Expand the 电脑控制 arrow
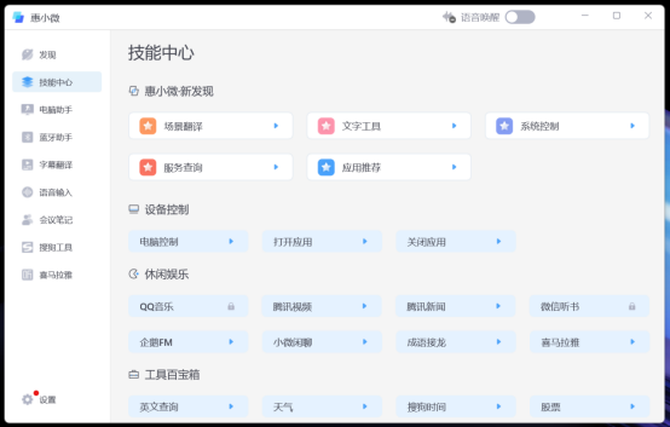The image size is (670, 427). click(x=231, y=241)
